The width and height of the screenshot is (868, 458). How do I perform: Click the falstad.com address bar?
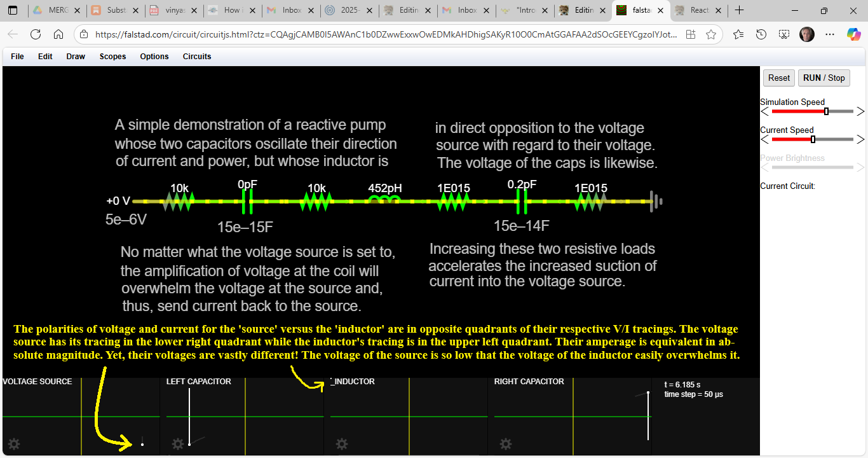click(386, 35)
